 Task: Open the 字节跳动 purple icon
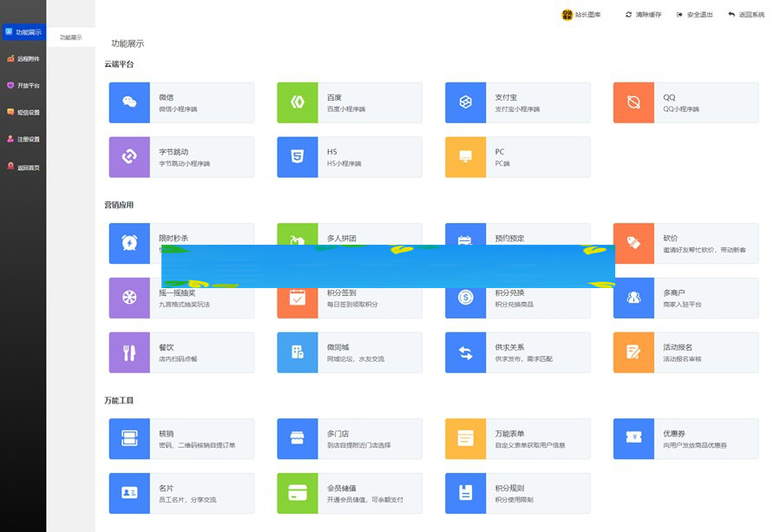tap(129, 157)
